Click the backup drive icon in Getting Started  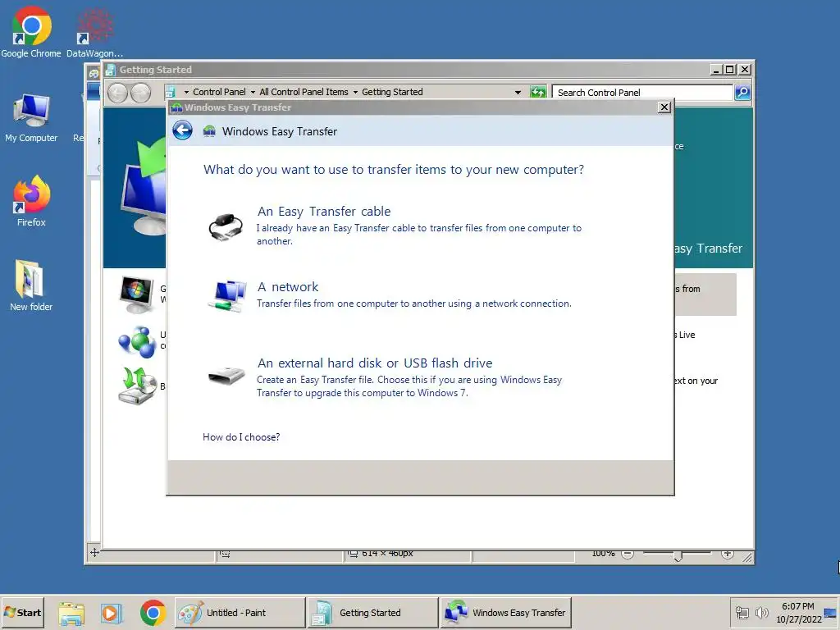point(138,386)
